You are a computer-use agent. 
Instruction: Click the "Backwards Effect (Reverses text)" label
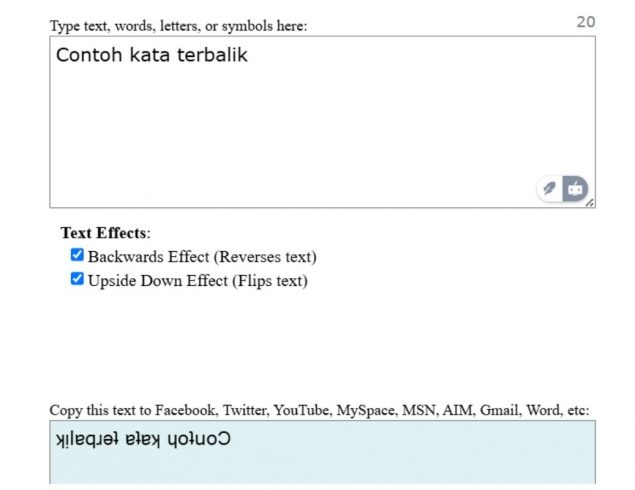(x=202, y=257)
